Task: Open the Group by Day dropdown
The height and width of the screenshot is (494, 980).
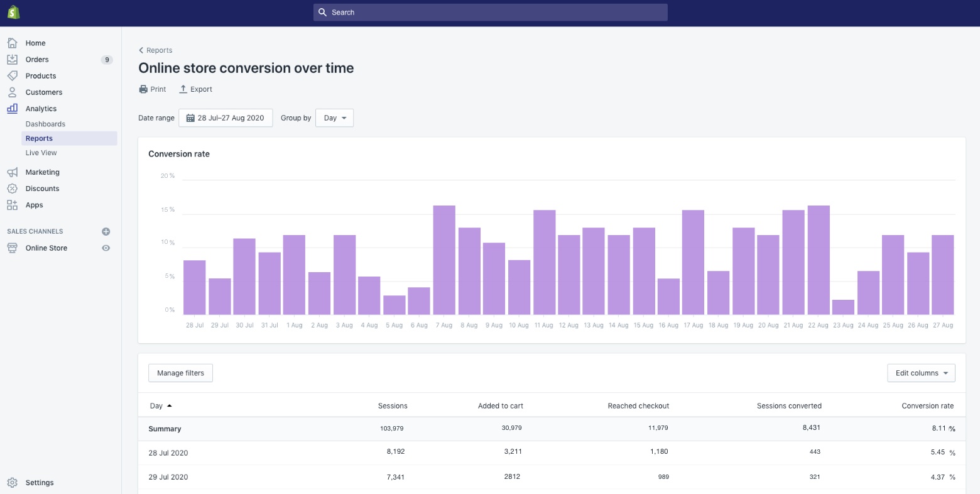Action: click(334, 118)
